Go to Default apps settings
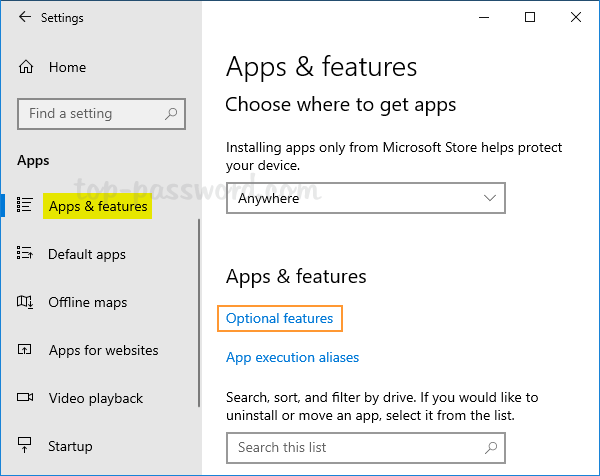This screenshot has width=600, height=476. pyautogui.click(x=87, y=254)
